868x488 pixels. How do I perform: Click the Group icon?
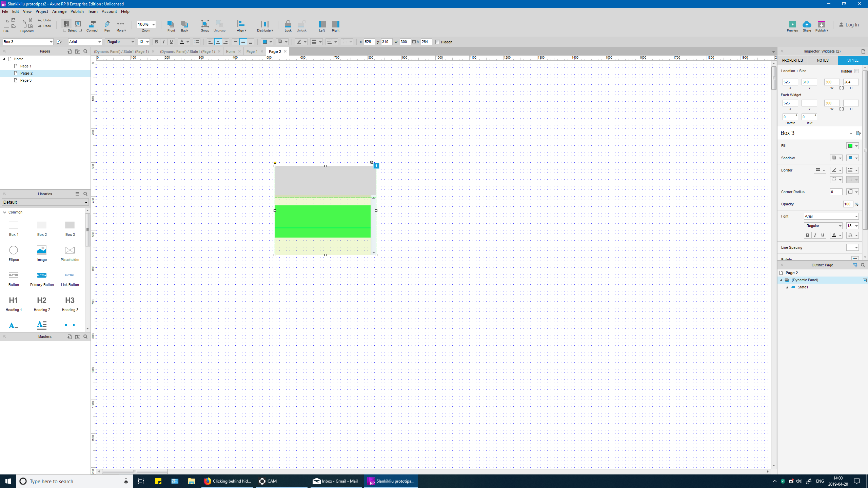(x=205, y=24)
